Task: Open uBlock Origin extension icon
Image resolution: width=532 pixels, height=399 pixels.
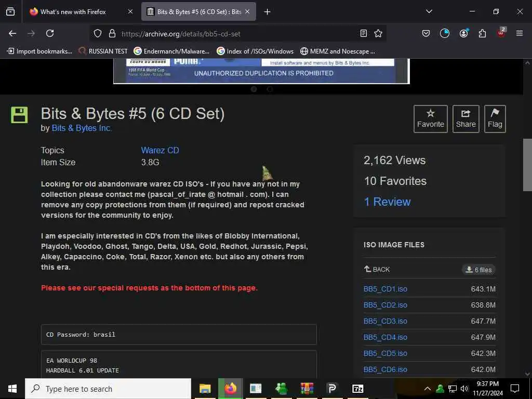Action: (501, 33)
